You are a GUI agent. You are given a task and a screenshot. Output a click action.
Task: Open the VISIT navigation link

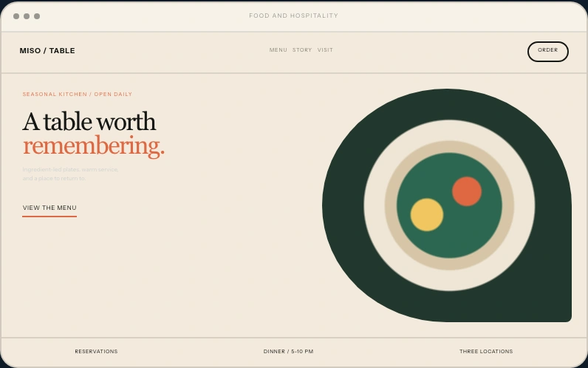[325, 50]
